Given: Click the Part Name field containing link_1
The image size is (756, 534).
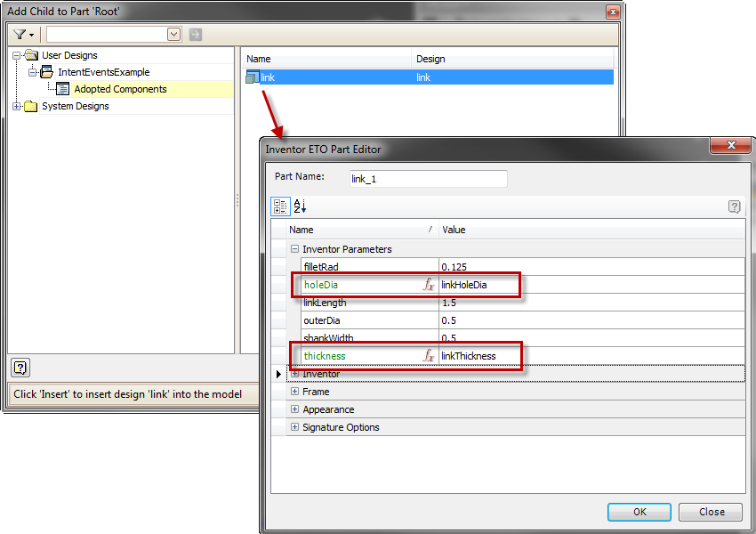Looking at the screenshot, I should pos(428,179).
